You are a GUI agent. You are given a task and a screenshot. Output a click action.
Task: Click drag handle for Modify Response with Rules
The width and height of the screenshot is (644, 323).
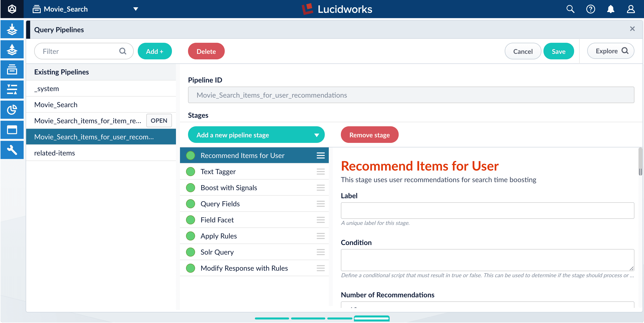pyautogui.click(x=320, y=268)
